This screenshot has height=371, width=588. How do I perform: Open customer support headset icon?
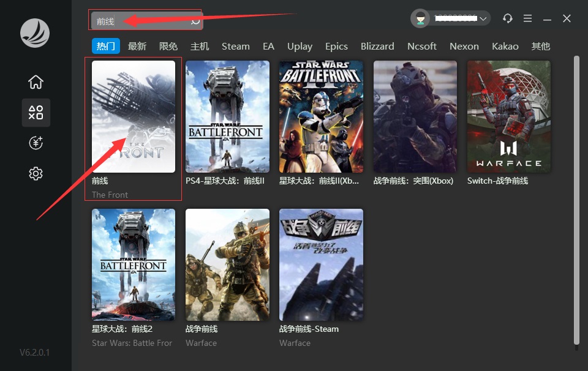(x=507, y=18)
